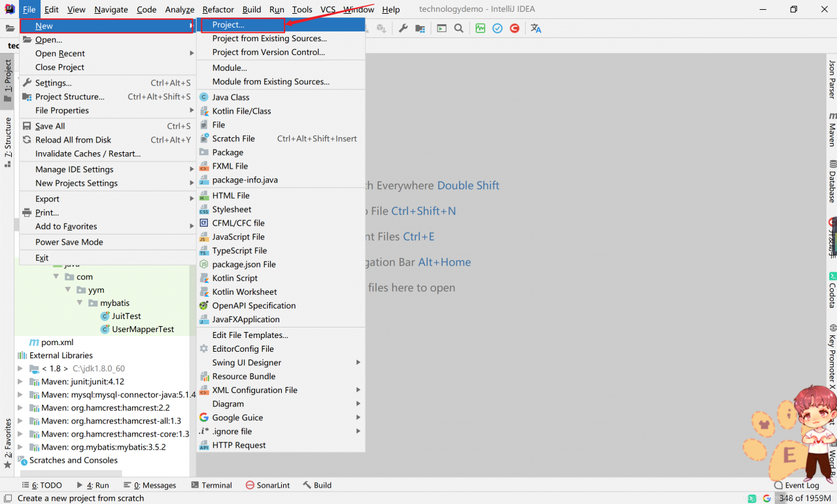The image size is (837, 504).
Task: Expand Swing UI Designer submenu
Action: tap(281, 362)
